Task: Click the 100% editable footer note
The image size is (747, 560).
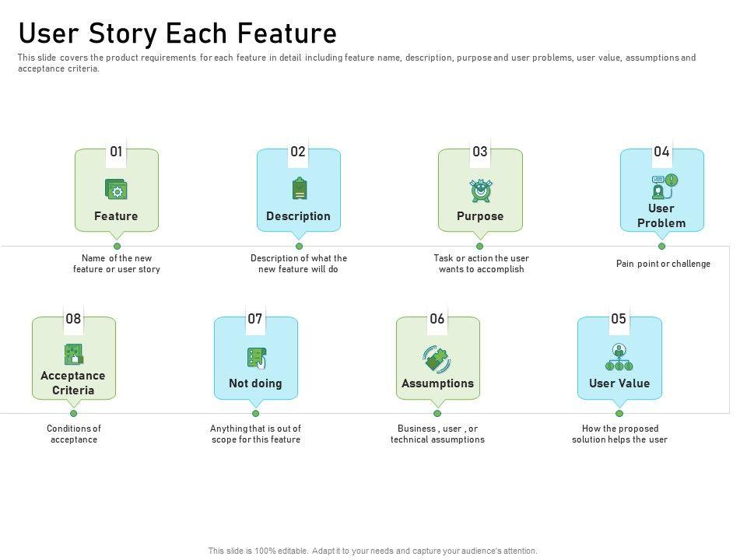Action: (x=373, y=551)
